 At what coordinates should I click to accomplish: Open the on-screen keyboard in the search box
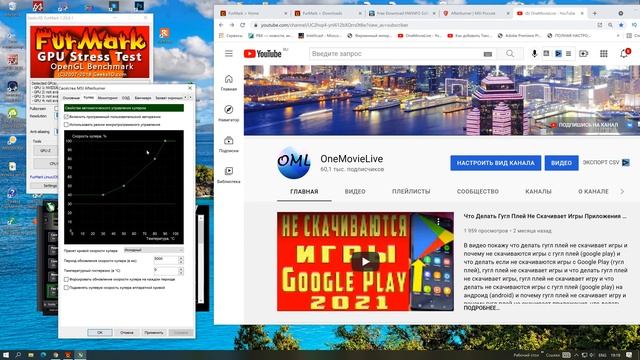tap(488, 54)
